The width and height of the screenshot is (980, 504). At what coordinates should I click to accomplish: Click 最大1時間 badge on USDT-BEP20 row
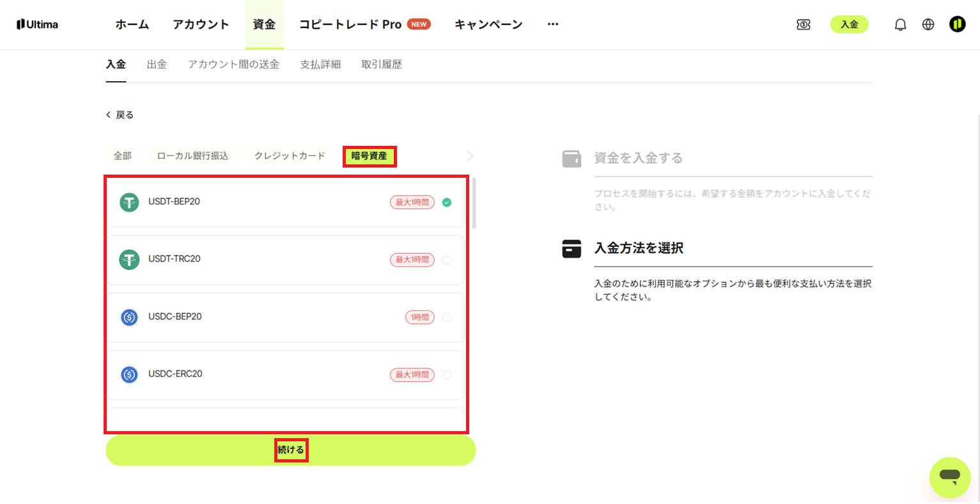[412, 202]
